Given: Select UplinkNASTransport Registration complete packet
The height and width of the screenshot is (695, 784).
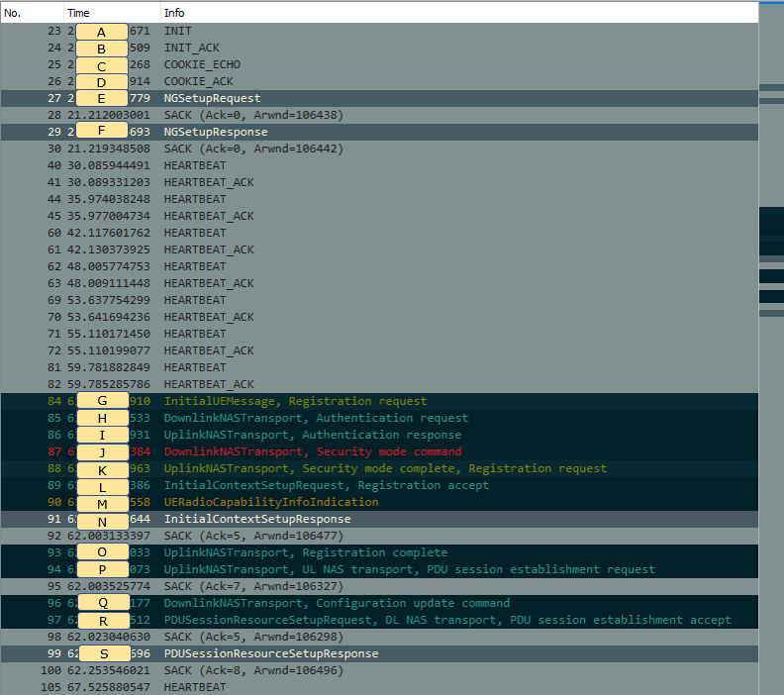Looking at the screenshot, I should tap(379, 553).
